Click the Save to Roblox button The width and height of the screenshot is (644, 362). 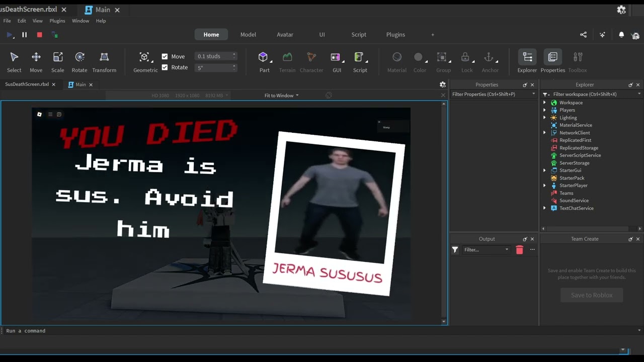click(592, 295)
